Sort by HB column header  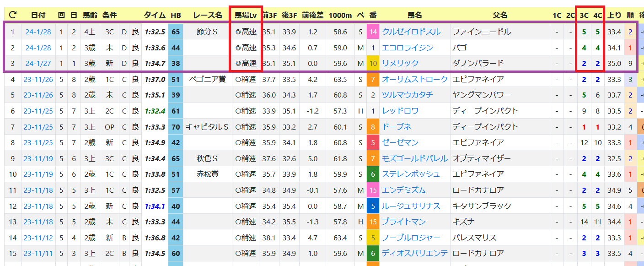tap(176, 15)
